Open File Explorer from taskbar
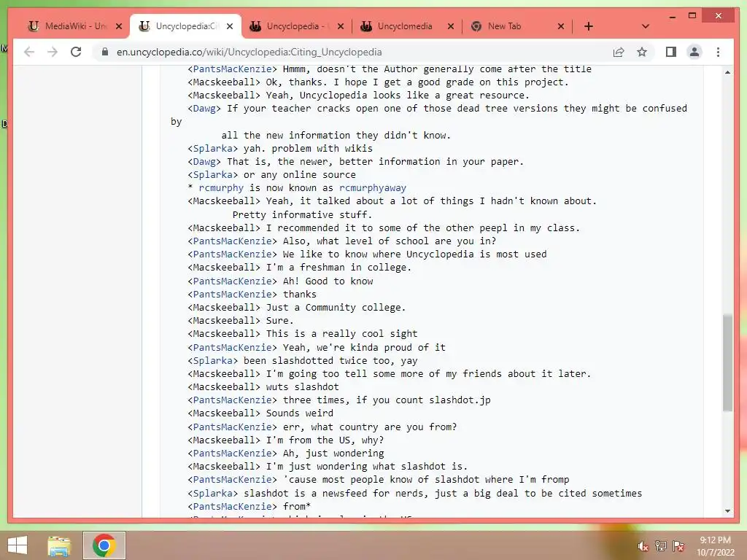This screenshot has width=747, height=560. [59, 545]
